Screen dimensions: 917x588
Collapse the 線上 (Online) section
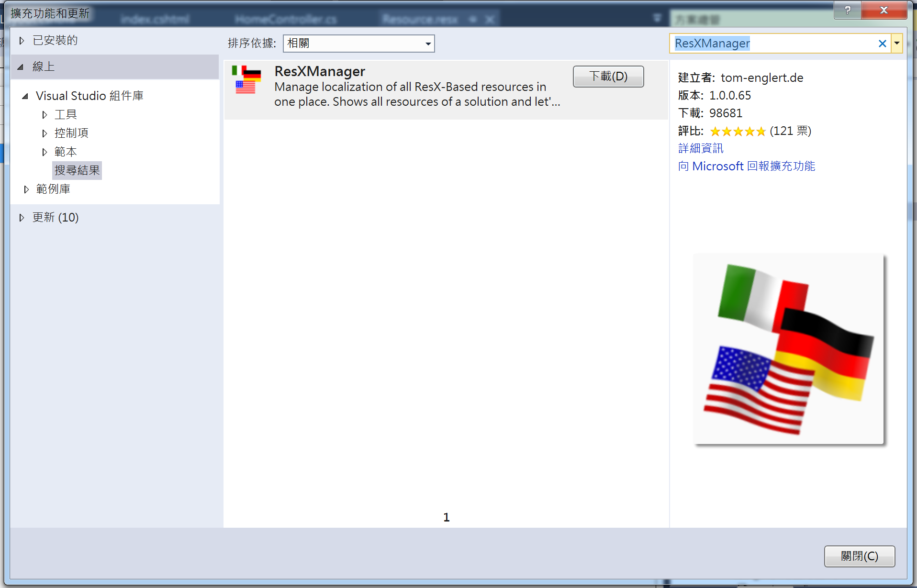[x=21, y=67]
